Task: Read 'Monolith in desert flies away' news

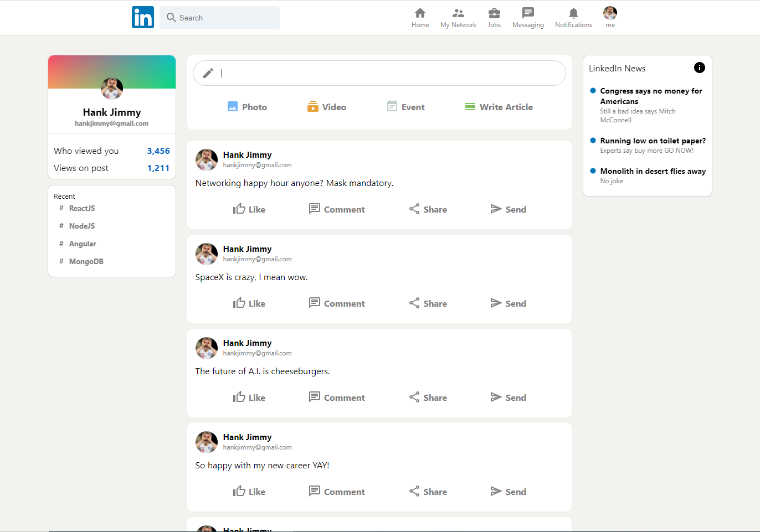Action: click(x=648, y=175)
